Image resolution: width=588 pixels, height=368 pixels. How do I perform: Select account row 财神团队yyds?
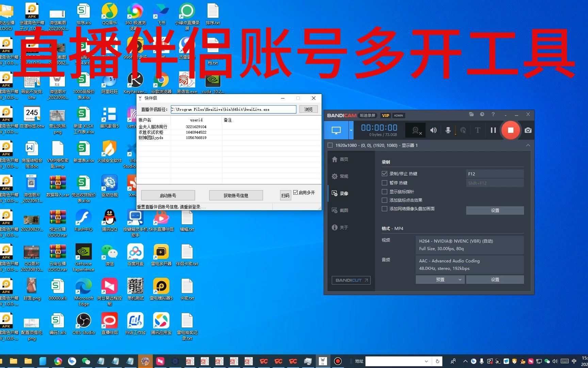pyautogui.click(x=229, y=138)
